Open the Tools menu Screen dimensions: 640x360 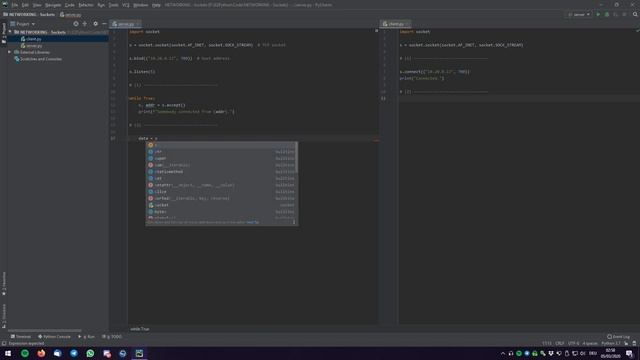tap(113, 5)
